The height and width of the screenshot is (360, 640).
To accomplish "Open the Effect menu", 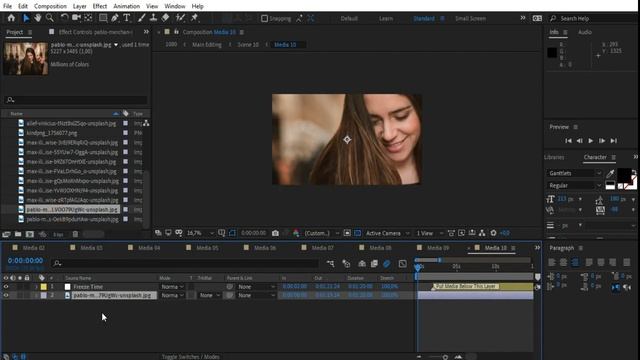I will click(100, 6).
